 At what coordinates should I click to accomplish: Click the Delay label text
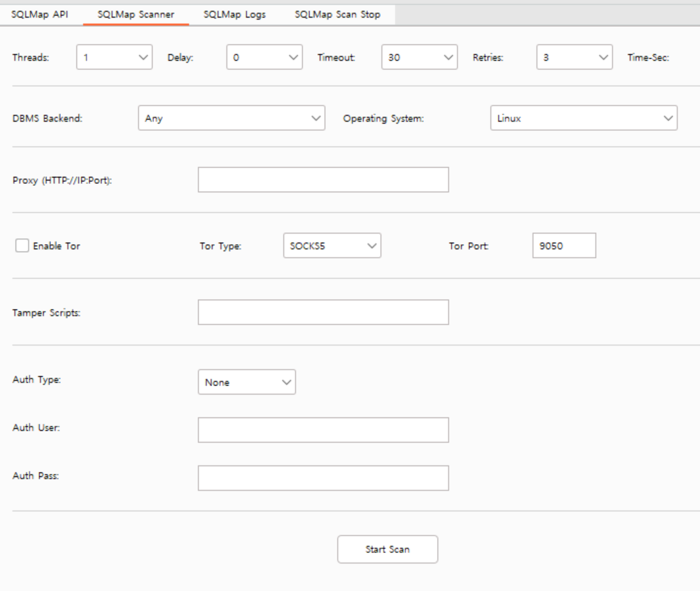pyautogui.click(x=181, y=58)
